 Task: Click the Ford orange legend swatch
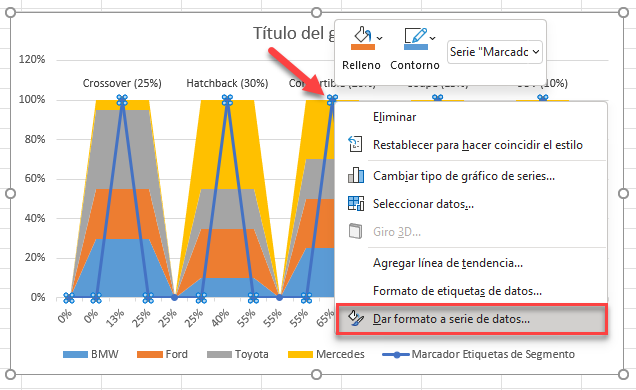150,354
